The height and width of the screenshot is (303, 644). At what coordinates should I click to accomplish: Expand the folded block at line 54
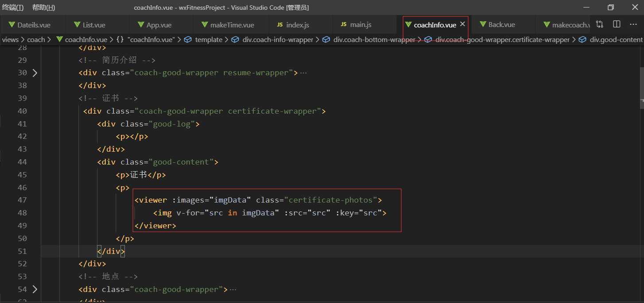tap(35, 290)
